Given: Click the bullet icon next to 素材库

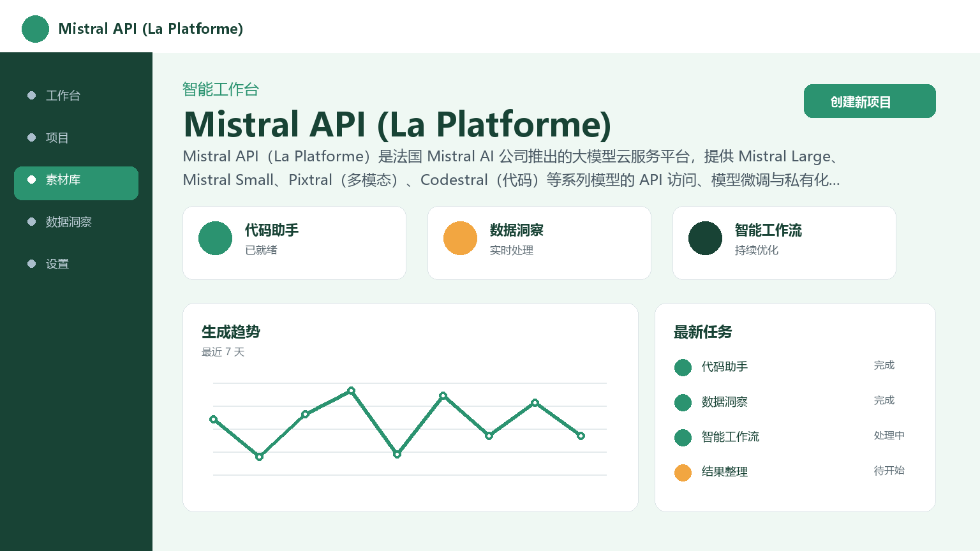Looking at the screenshot, I should tap(32, 180).
